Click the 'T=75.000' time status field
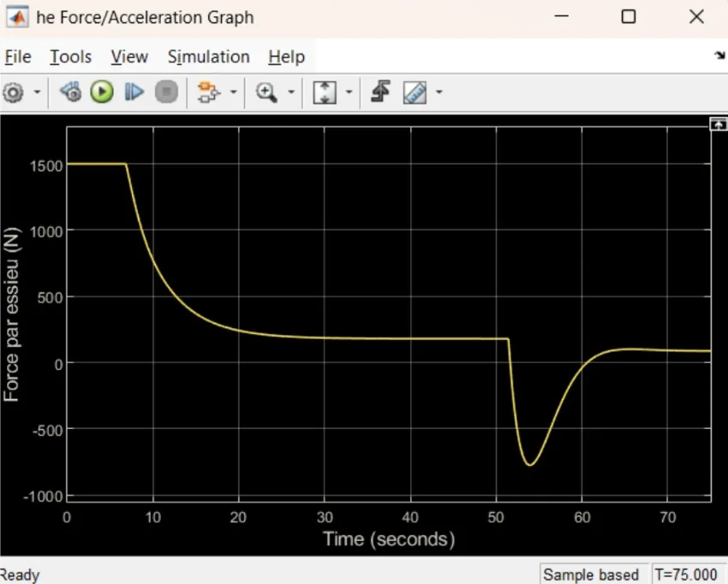 click(686, 575)
